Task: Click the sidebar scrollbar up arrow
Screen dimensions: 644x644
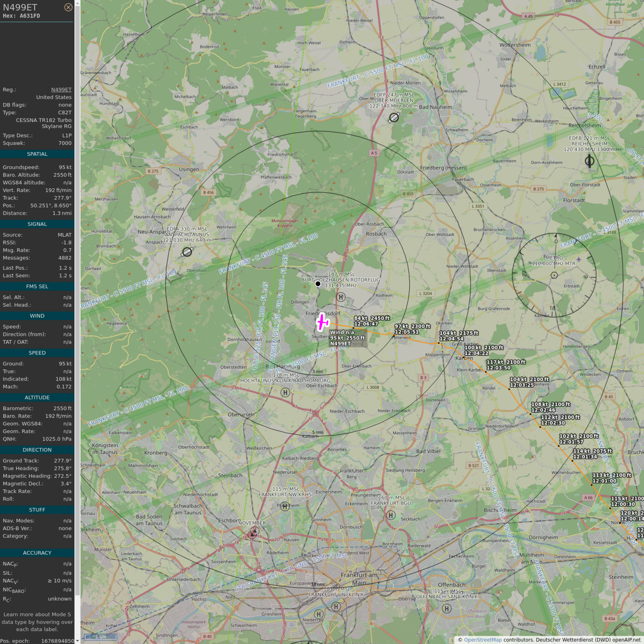Action: click(x=77, y=3)
